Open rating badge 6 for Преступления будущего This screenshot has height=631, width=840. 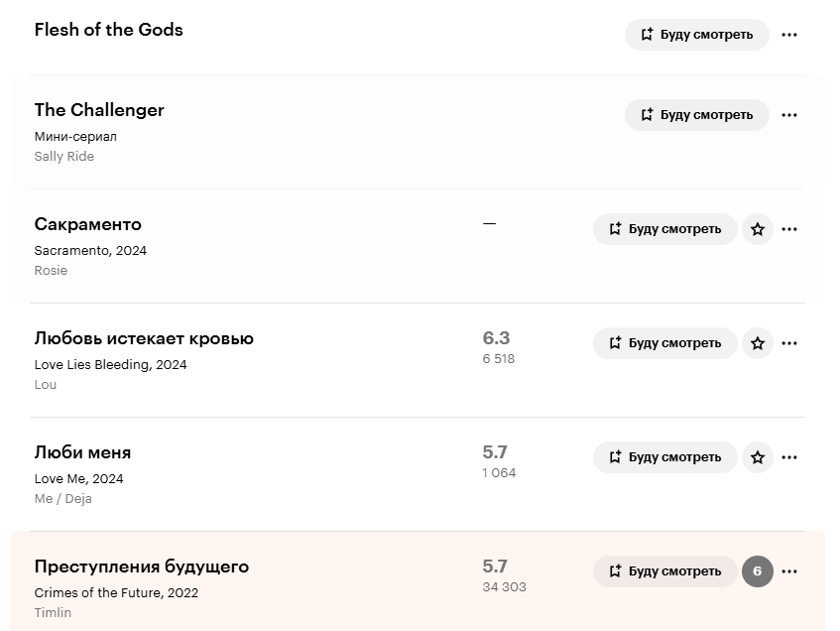pyautogui.click(x=757, y=571)
